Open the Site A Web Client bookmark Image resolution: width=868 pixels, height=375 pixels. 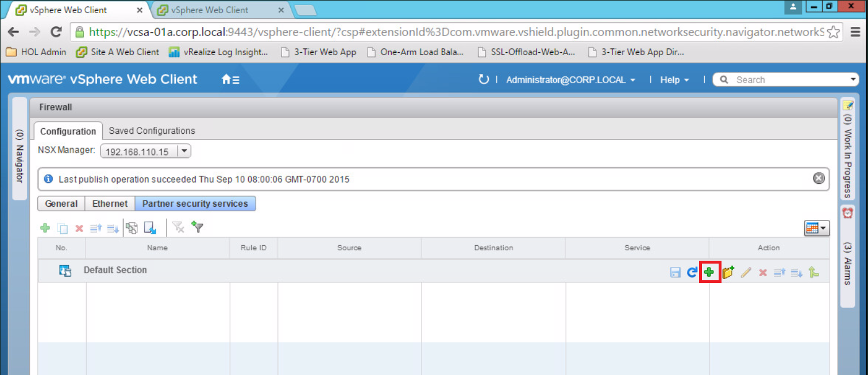click(x=118, y=52)
